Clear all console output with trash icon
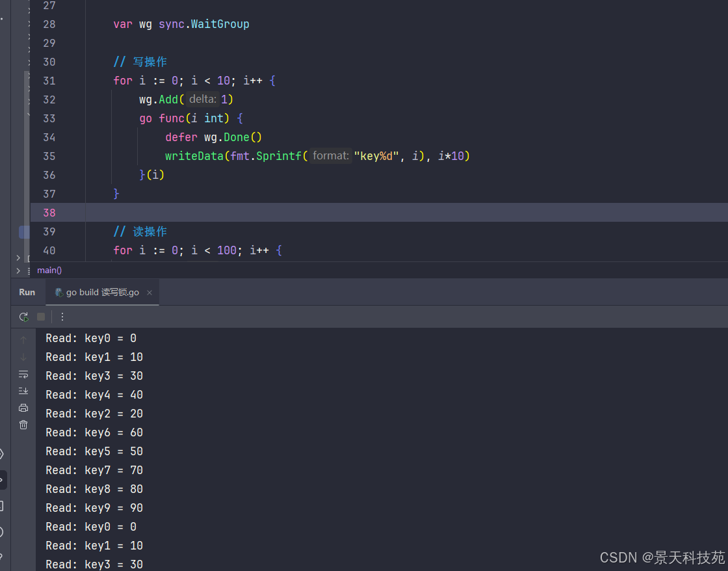Image resolution: width=728 pixels, height=571 pixels. [23, 425]
